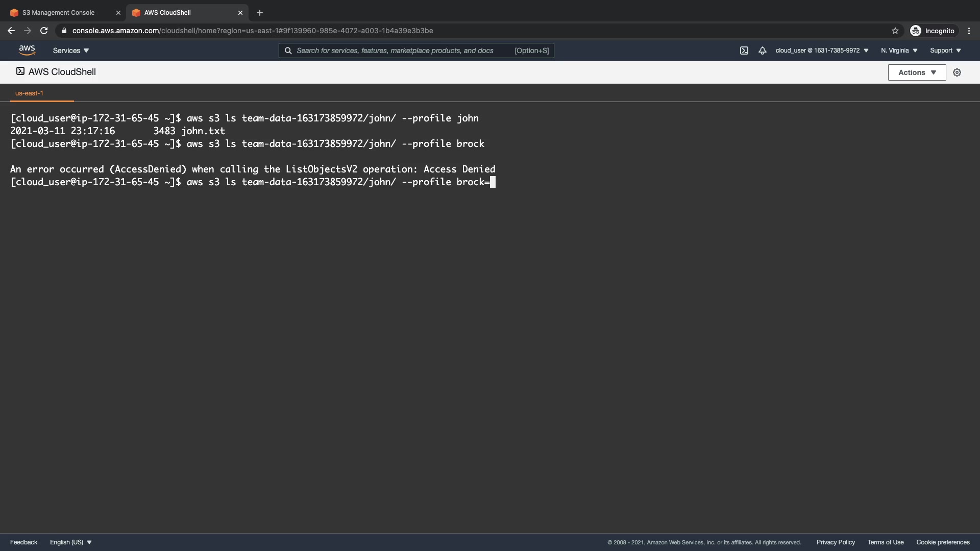
Task: Bookmark this page with star icon
Action: (x=895, y=31)
